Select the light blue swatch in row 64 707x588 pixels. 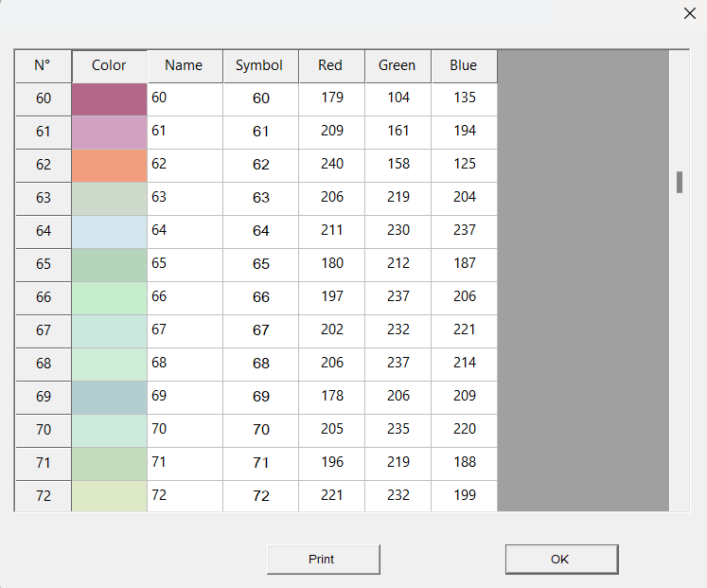pyautogui.click(x=109, y=232)
